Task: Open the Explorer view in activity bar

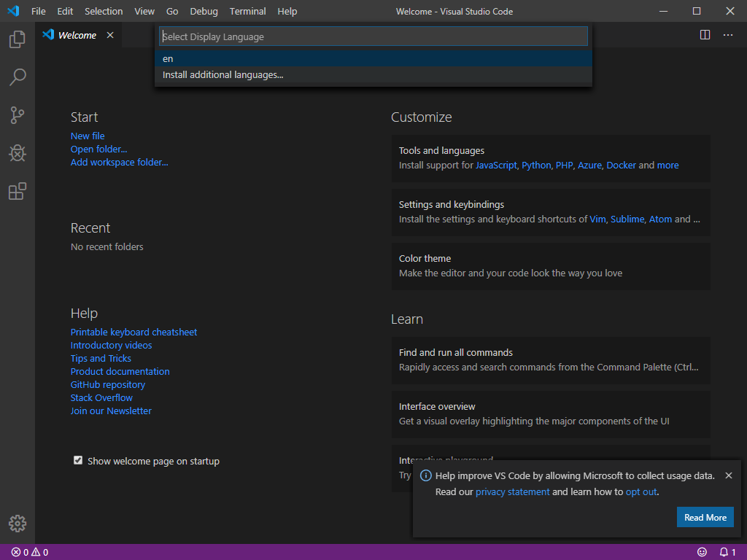Action: click(x=18, y=39)
